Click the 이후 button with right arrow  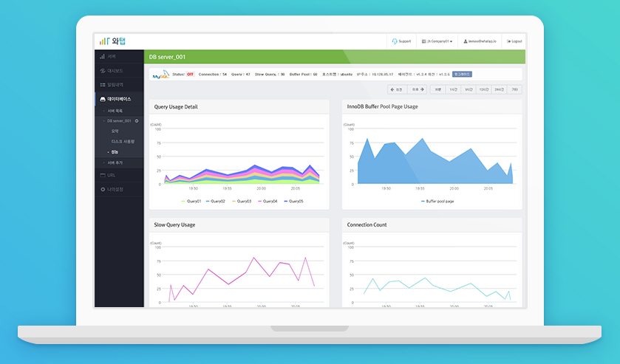pyautogui.click(x=418, y=90)
